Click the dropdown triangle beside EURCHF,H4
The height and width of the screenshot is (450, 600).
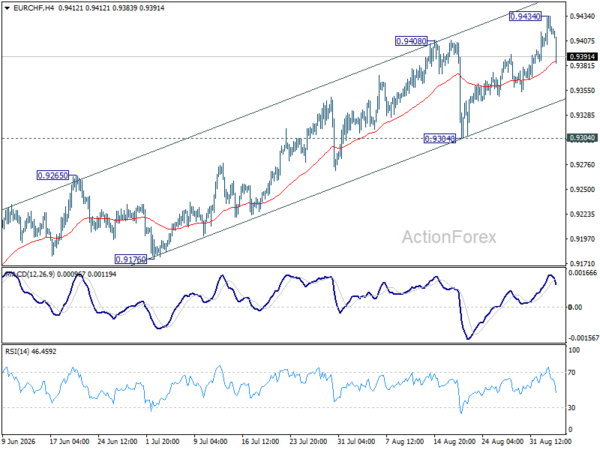coord(7,8)
